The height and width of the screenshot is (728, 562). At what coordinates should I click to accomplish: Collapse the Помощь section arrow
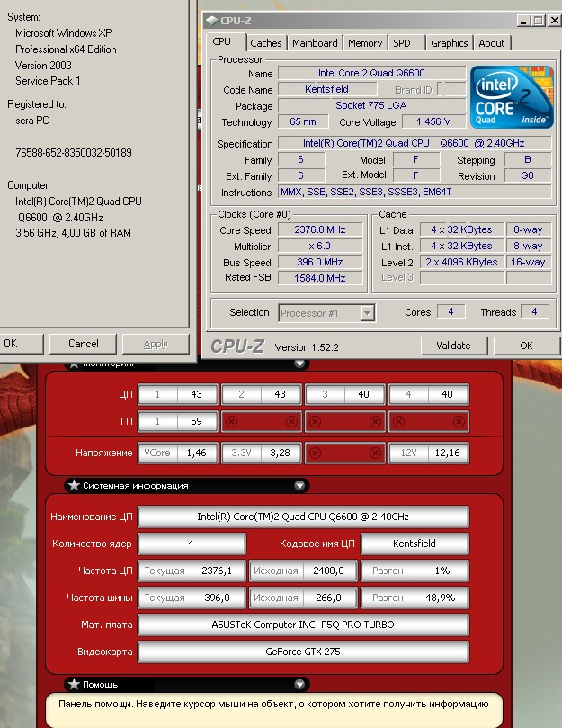coord(299,684)
